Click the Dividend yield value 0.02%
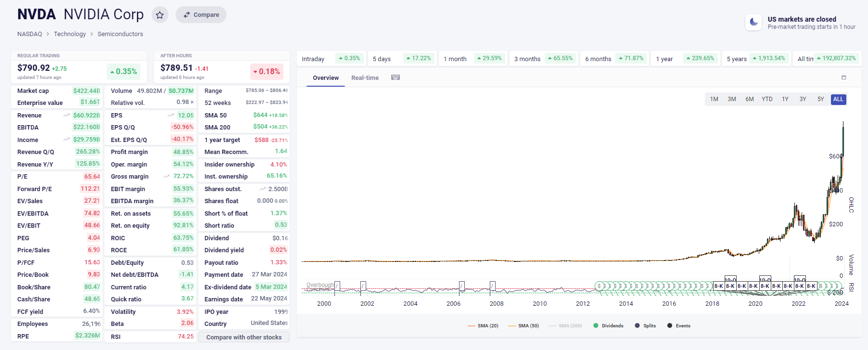This screenshot has height=350, width=868. [x=279, y=250]
